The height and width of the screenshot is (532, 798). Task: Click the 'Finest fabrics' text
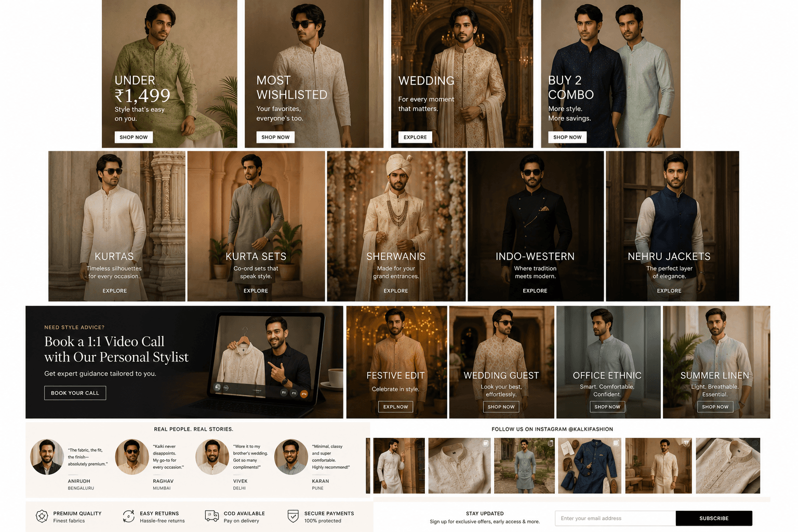tap(69, 521)
